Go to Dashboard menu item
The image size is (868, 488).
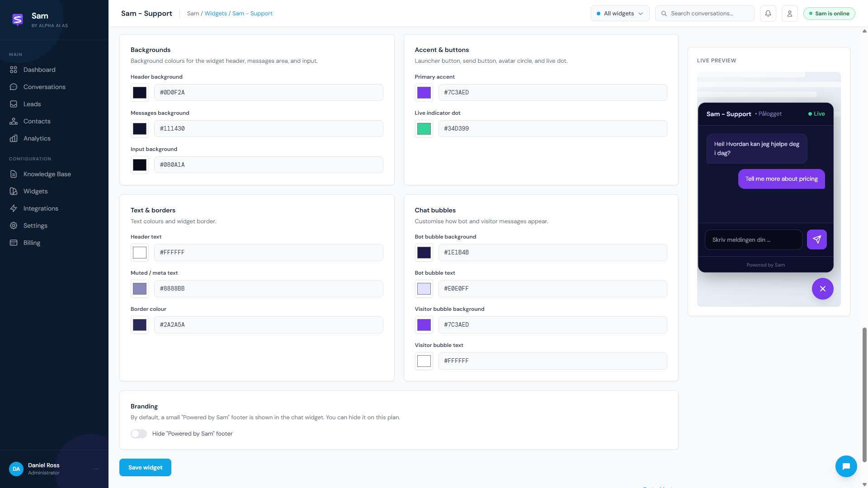[54, 70]
